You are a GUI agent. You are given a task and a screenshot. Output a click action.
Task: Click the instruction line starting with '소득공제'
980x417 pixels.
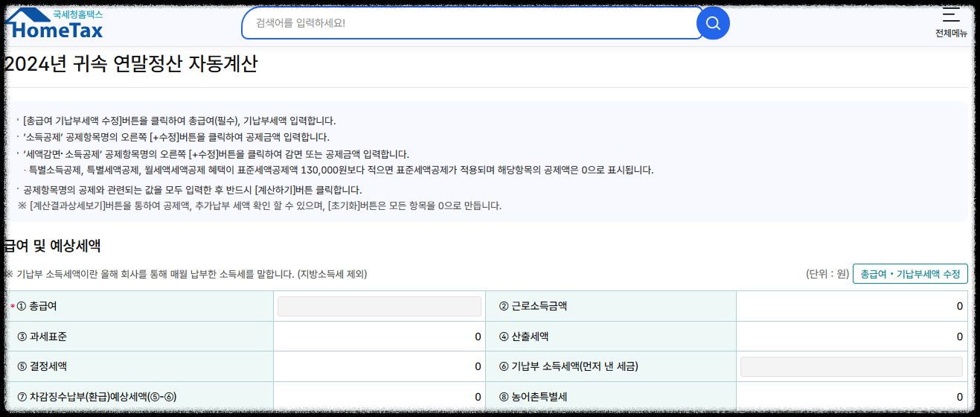point(176,137)
